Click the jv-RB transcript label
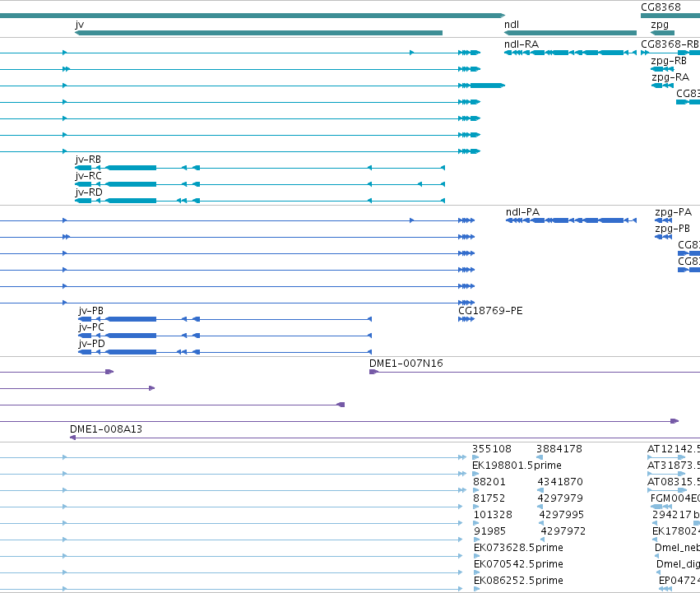The image size is (700, 593). click(x=88, y=160)
